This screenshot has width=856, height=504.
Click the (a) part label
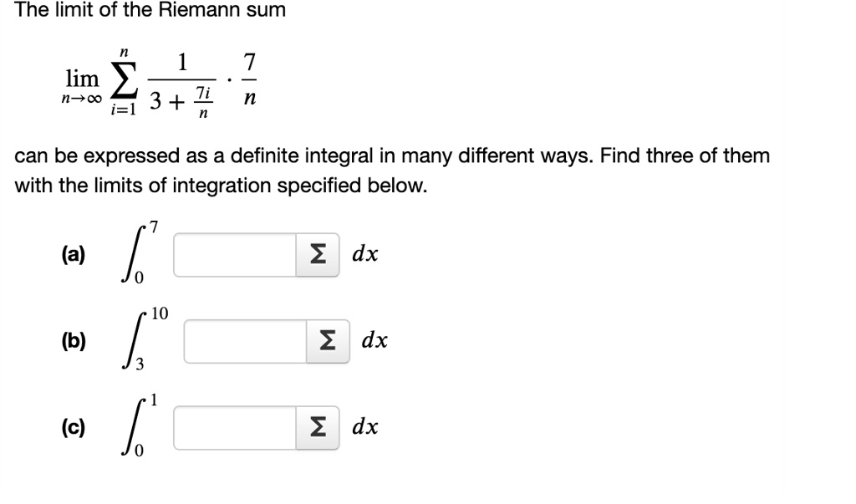(74, 255)
